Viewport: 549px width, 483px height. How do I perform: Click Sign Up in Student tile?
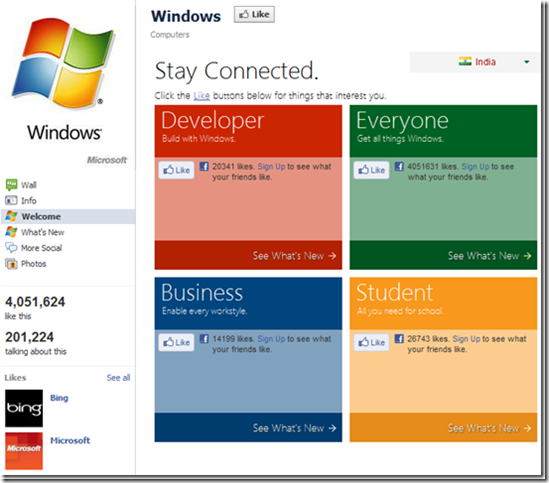466,339
